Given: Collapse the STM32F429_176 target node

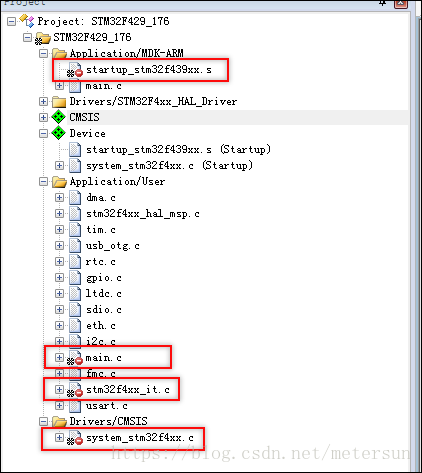Looking at the screenshot, I should pos(27,37).
